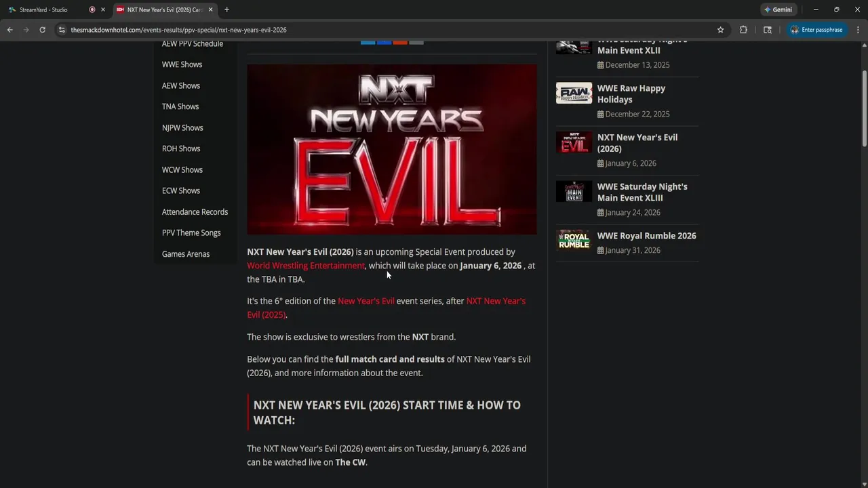Image resolution: width=868 pixels, height=488 pixels.
Task: Click the Royal Rumble thumbnail
Action: click(x=574, y=240)
